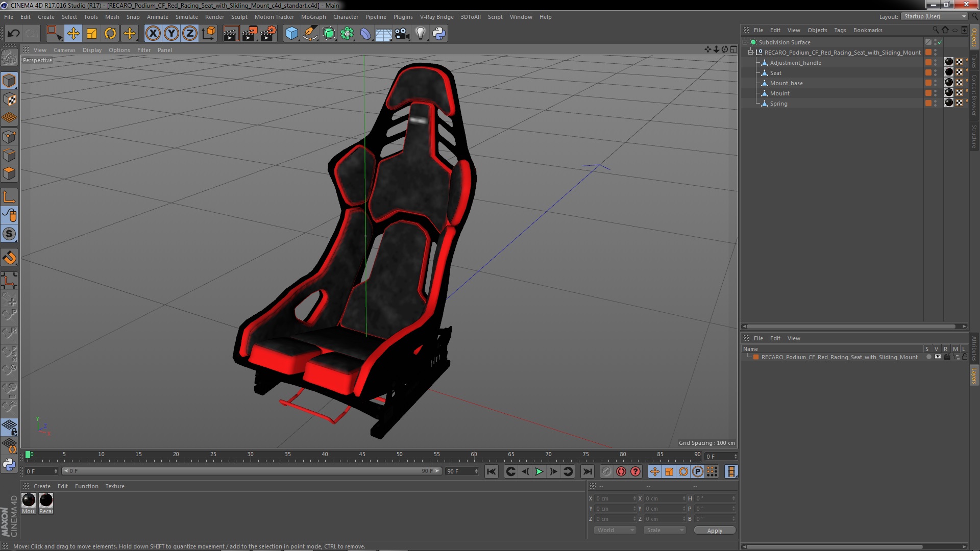This screenshot has width=980, height=551.
Task: Select Points mode in left palette
Action: (9, 137)
